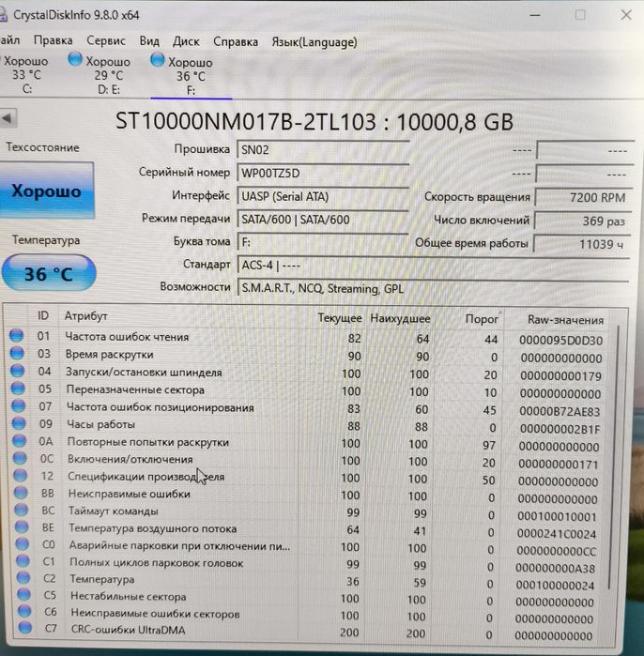Click status orb for attribute C2 Температура
This screenshot has width=644, height=656.
23,578
